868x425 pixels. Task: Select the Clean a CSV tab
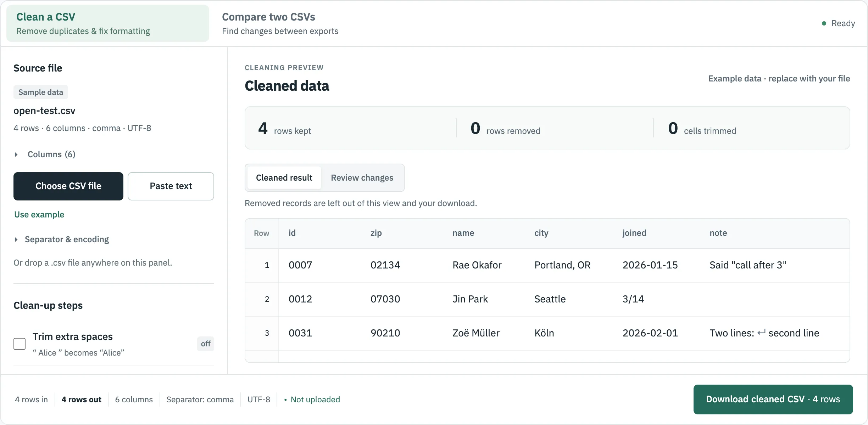pyautogui.click(x=108, y=23)
